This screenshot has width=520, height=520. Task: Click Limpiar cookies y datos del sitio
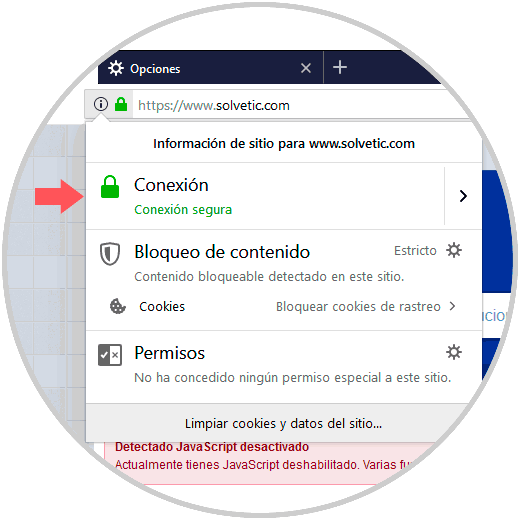[x=284, y=423]
